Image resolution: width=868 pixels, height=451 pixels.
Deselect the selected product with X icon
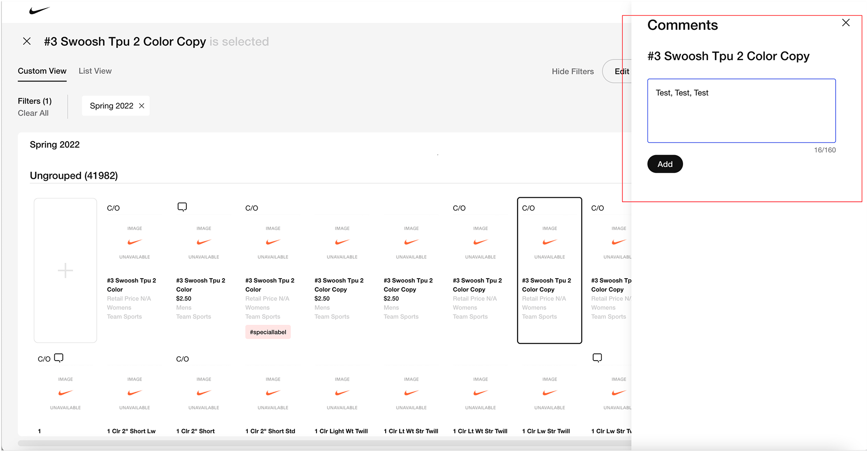27,42
